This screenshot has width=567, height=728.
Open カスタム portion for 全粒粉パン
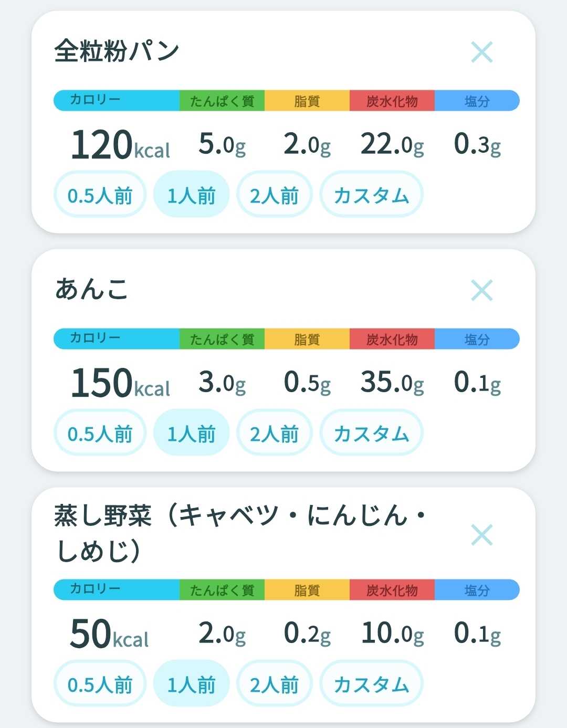(x=371, y=195)
